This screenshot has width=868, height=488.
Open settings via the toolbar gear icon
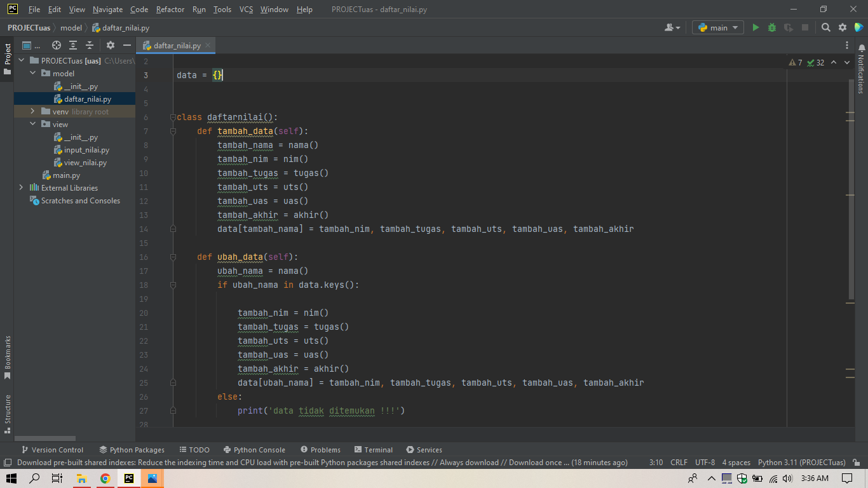coord(842,27)
